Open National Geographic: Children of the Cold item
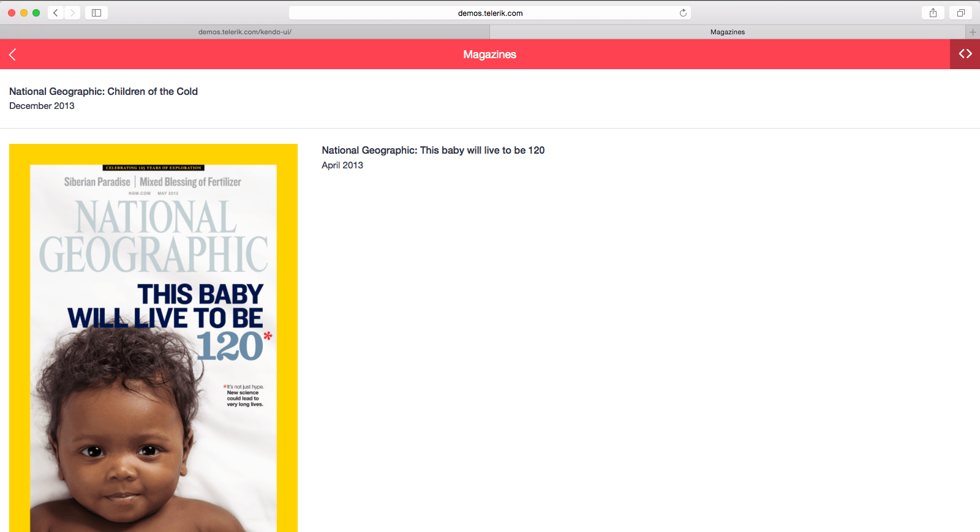 (x=104, y=91)
